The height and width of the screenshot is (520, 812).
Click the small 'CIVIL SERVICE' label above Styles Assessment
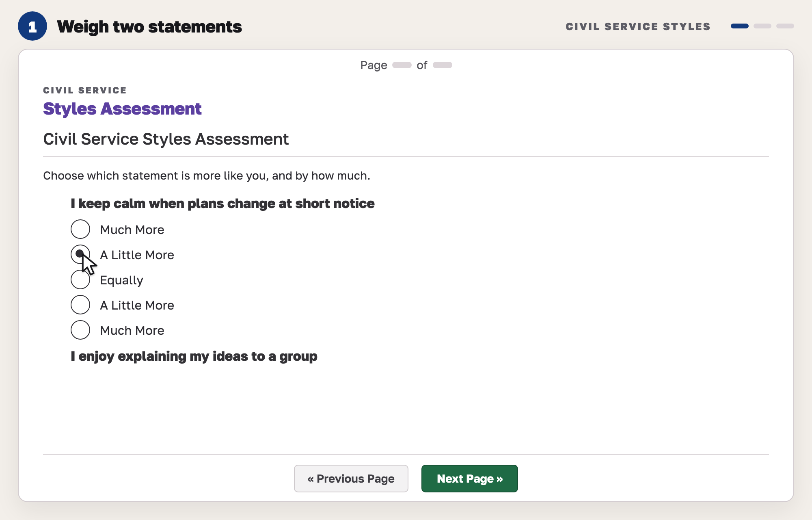pyautogui.click(x=85, y=90)
